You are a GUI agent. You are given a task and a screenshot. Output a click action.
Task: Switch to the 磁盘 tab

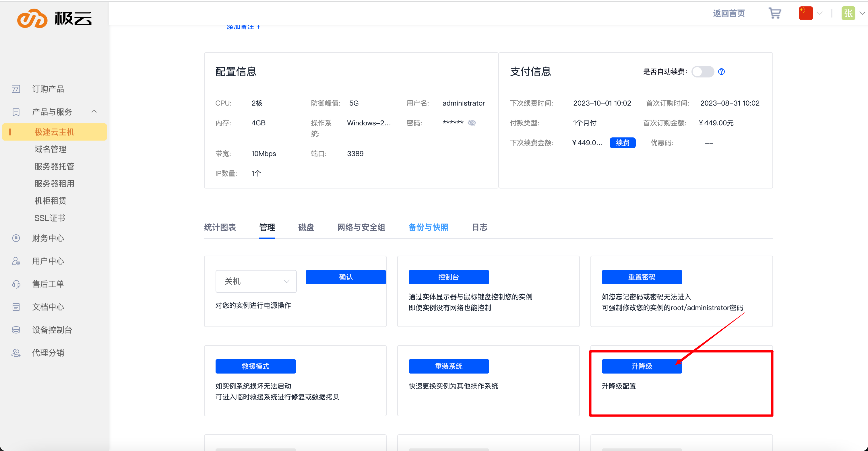click(306, 227)
